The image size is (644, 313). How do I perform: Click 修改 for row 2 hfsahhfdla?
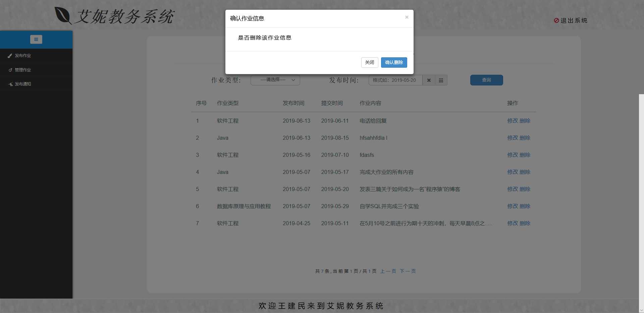pyautogui.click(x=513, y=138)
